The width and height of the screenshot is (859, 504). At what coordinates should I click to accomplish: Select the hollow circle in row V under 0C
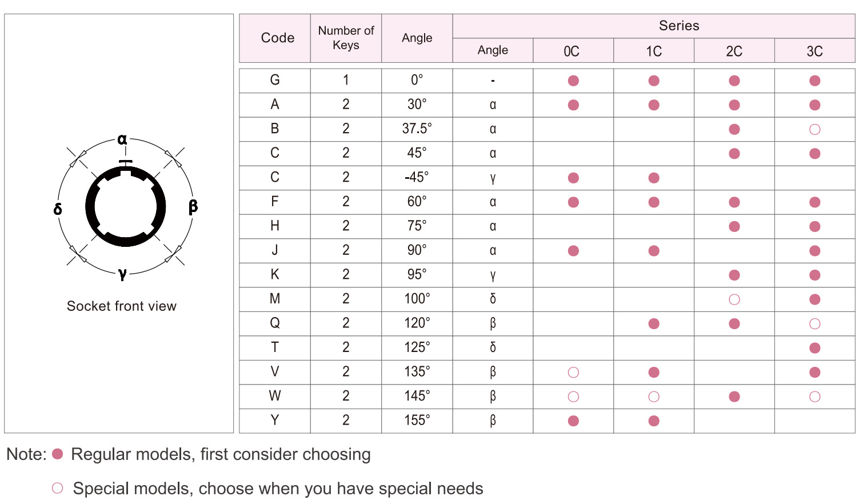(573, 373)
